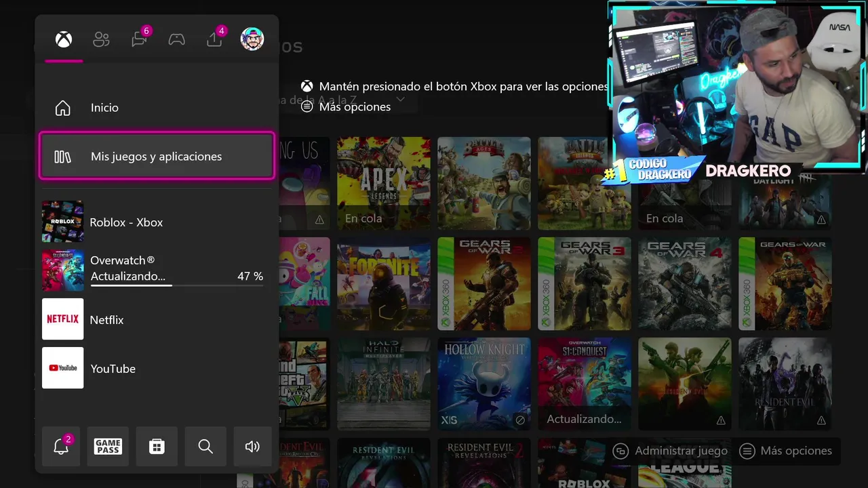This screenshot has height=488, width=868.
Task: Open the profile avatar tab
Action: click(x=252, y=39)
